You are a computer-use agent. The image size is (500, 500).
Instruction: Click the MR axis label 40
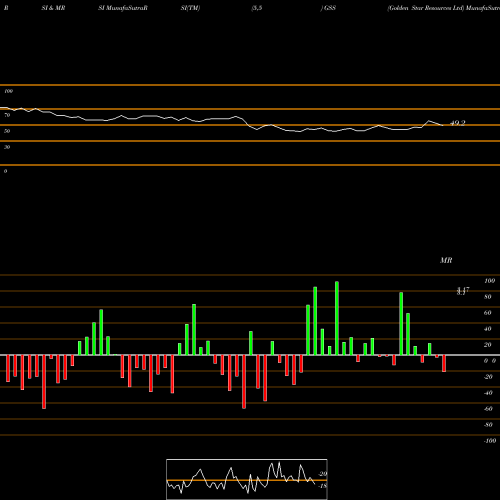[487, 329]
